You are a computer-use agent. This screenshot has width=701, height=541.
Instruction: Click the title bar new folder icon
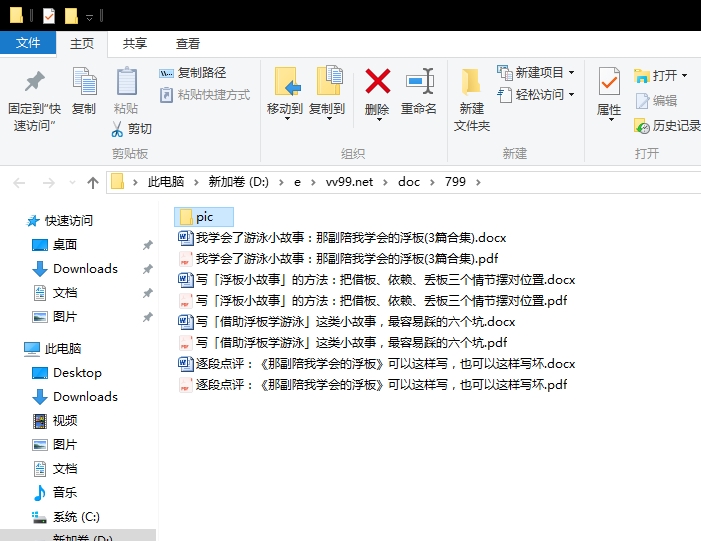[x=71, y=16]
